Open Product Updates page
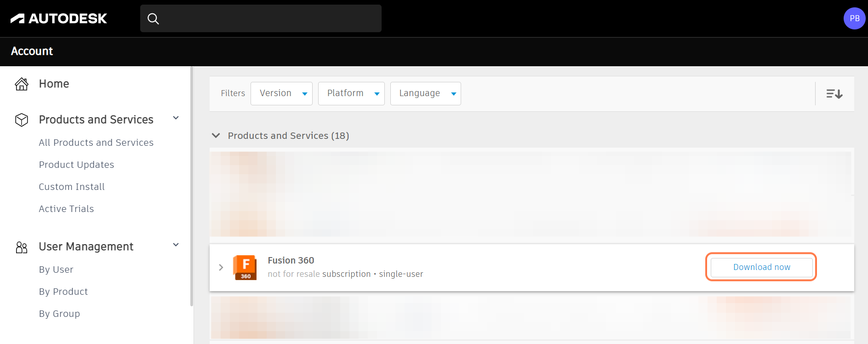This screenshot has width=868, height=344. pos(76,165)
